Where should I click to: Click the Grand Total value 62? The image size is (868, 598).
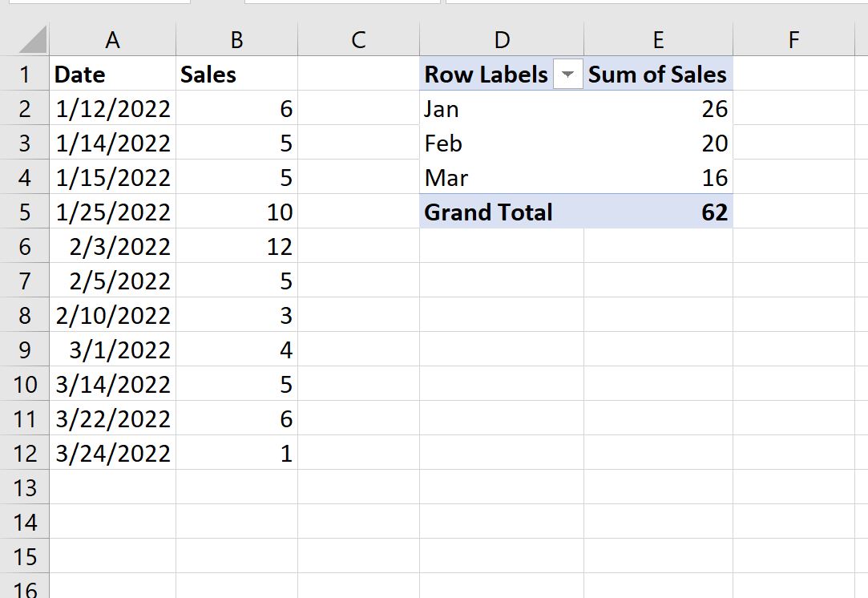click(x=657, y=212)
